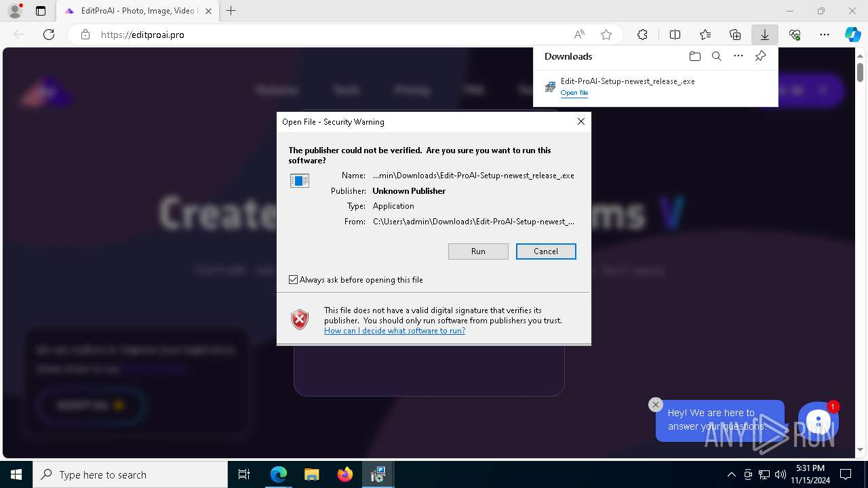Open browser essentials heart icon
The width and height of the screenshot is (868, 488).
[x=795, y=35]
